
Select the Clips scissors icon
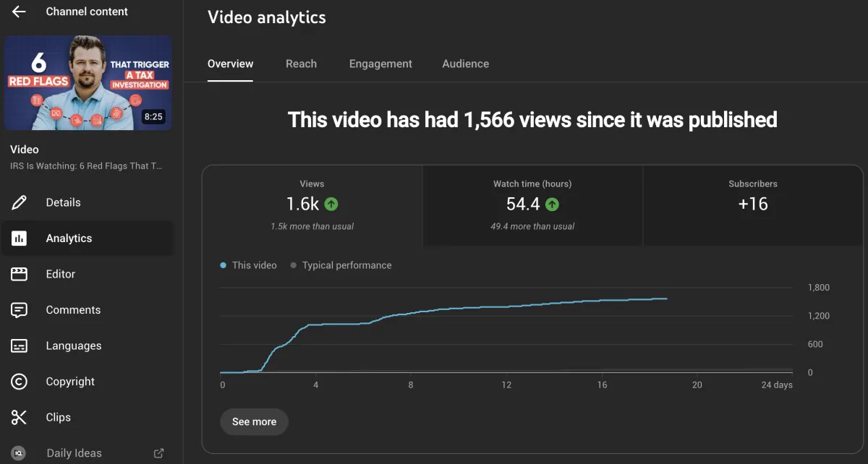click(x=19, y=417)
